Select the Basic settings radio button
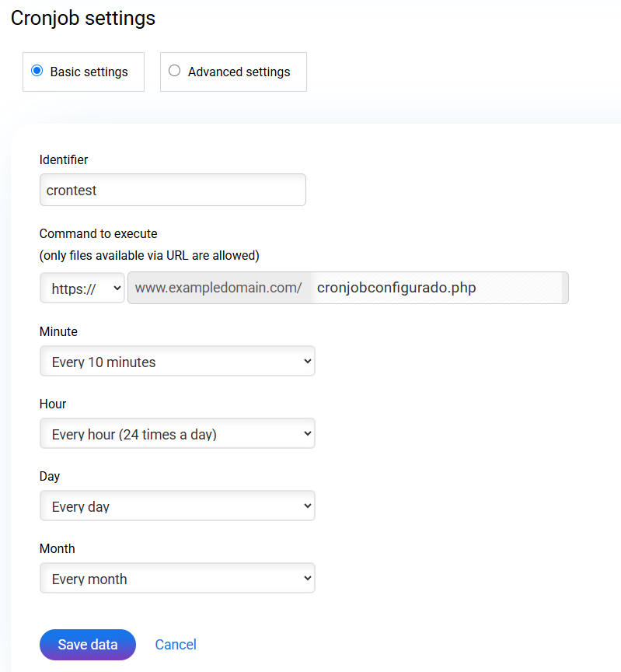The image size is (621, 672). coord(37,71)
